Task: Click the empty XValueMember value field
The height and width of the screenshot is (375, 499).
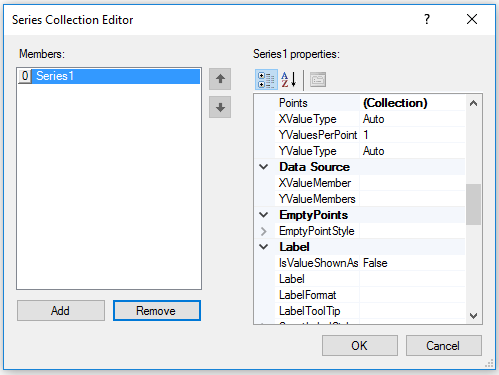Action: (x=412, y=183)
